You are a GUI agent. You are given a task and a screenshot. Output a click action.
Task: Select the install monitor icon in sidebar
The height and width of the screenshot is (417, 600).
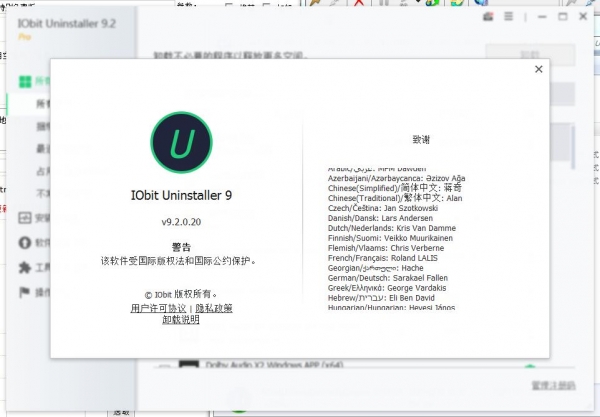click(25, 218)
